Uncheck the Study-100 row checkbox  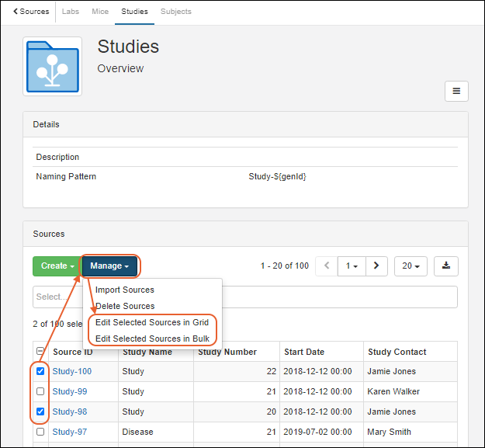40,371
